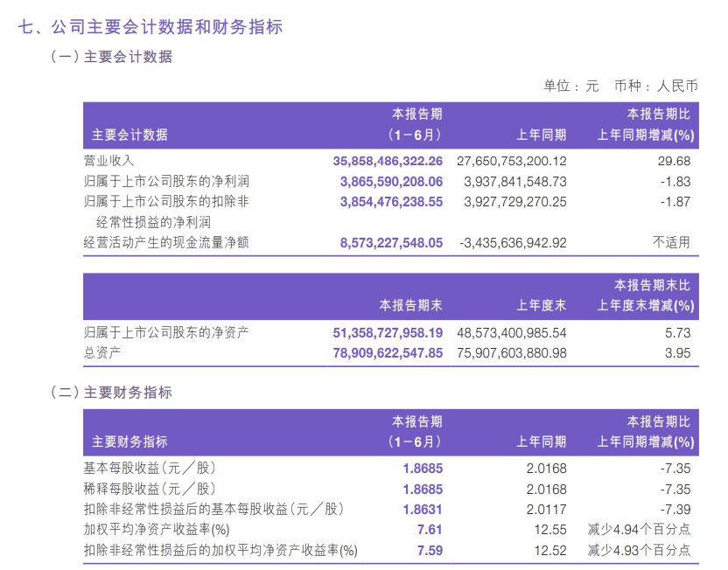Viewport: 728px width, 570px height.
Task: Select the cell 减少4.94个百分点
Action: click(x=639, y=529)
